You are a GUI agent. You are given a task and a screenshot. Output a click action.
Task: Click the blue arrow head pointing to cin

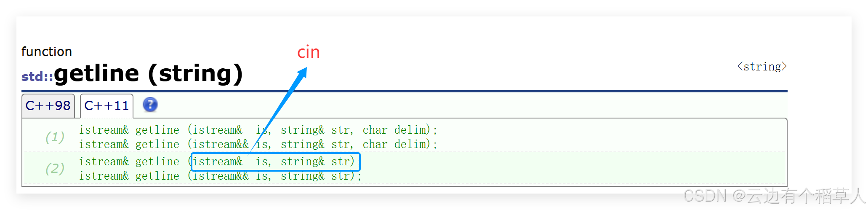coord(302,73)
